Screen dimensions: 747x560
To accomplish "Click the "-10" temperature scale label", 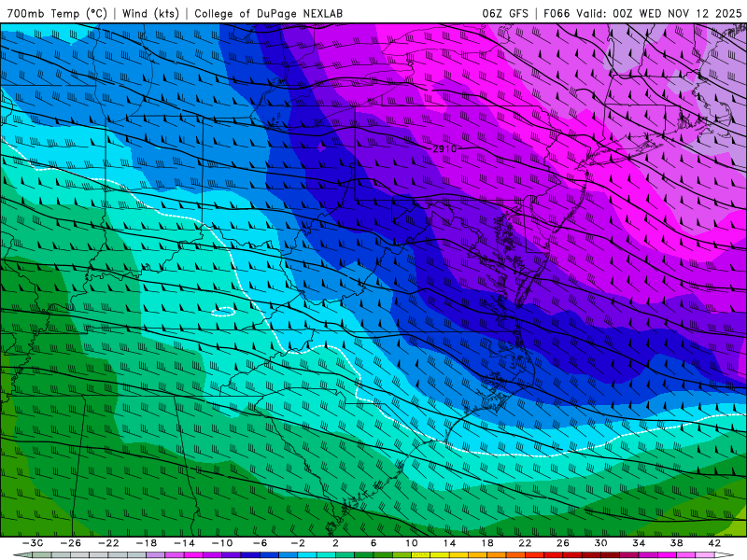I will pyautogui.click(x=222, y=543).
